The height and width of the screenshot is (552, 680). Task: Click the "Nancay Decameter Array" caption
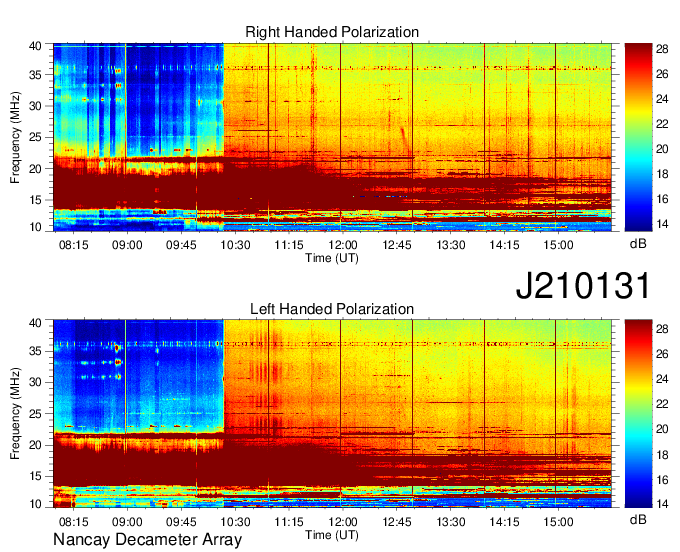click(147, 540)
